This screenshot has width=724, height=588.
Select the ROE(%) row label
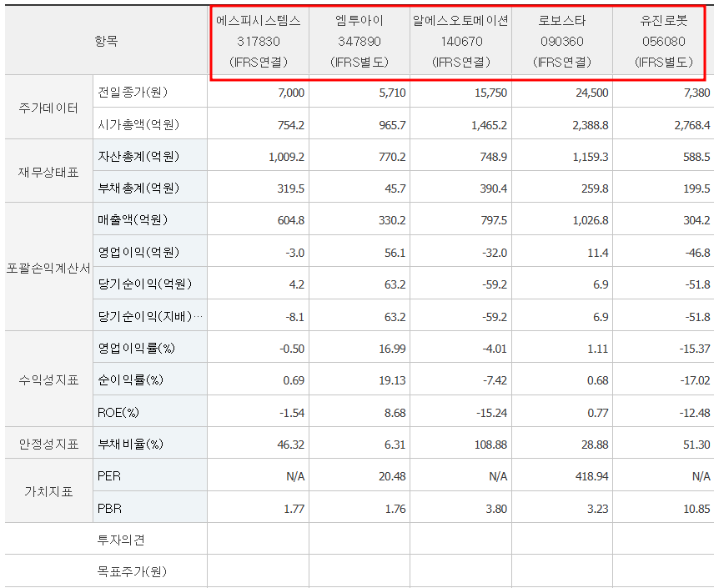pyautogui.click(x=118, y=412)
